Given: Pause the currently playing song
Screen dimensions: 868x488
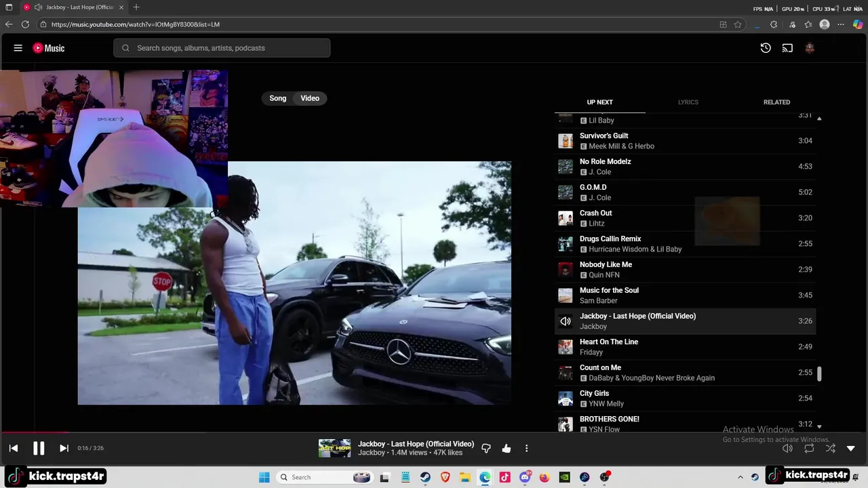Looking at the screenshot, I should coord(39,448).
